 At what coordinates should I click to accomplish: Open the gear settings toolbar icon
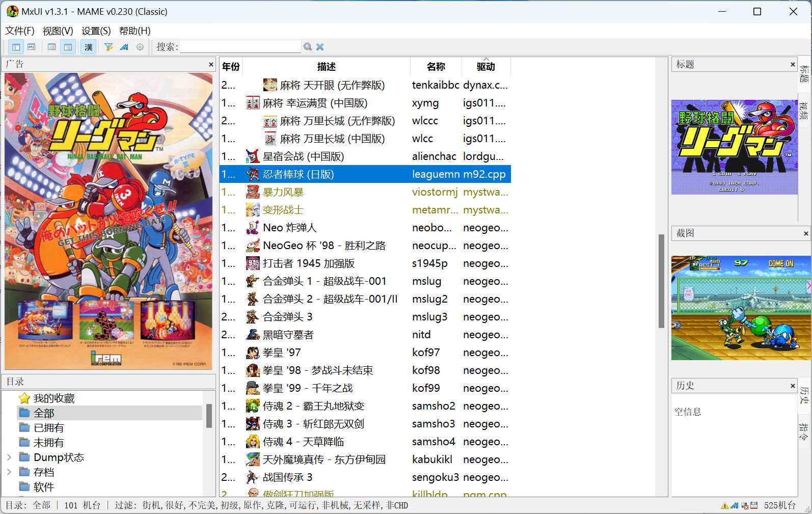[140, 47]
